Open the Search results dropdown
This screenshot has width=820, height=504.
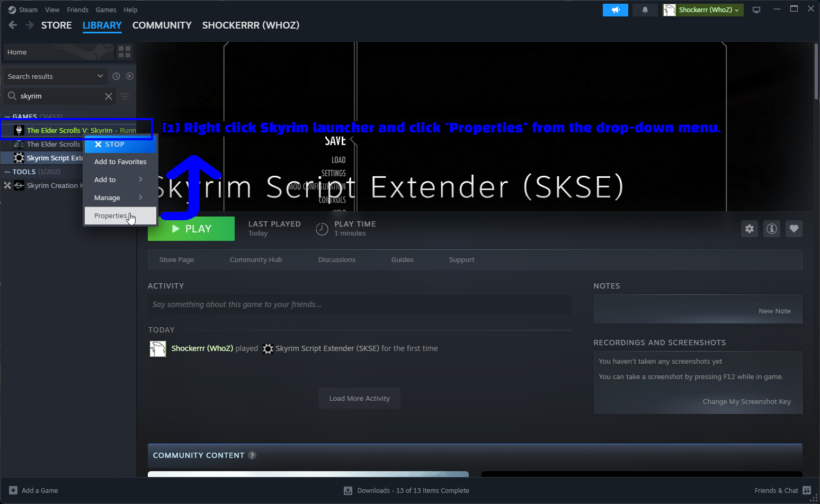coord(55,76)
